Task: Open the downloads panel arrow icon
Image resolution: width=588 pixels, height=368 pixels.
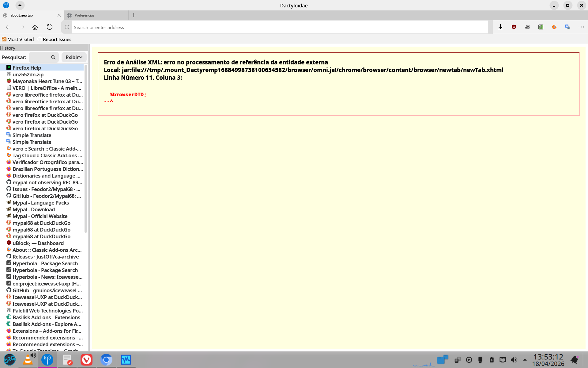Action: coord(500,27)
